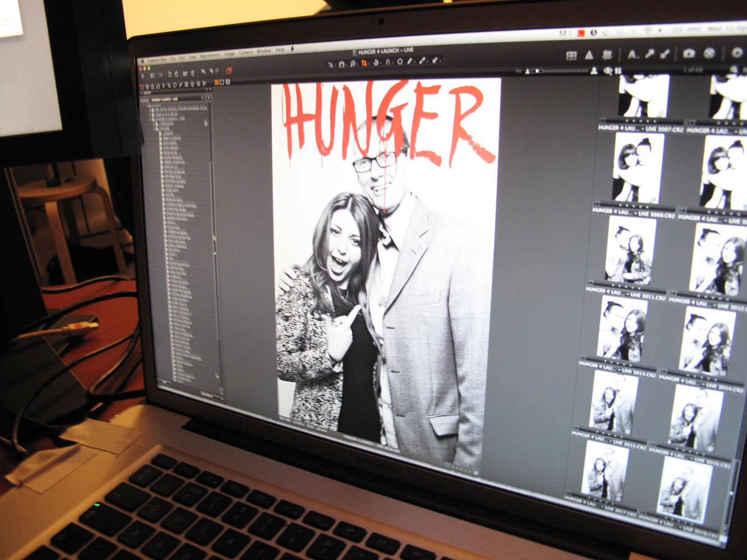Viewport: 747px width, 560px height.
Task: Click the small person icon left of slider
Action: (x=527, y=71)
